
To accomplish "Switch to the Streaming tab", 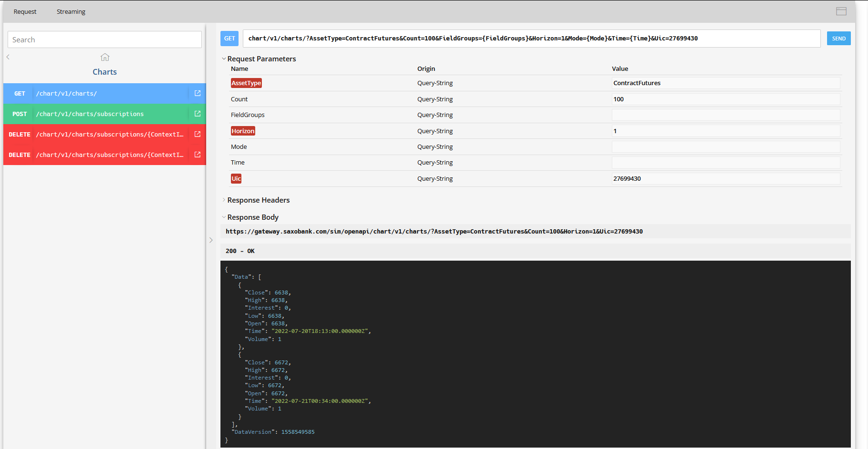I will pyautogui.click(x=71, y=11).
